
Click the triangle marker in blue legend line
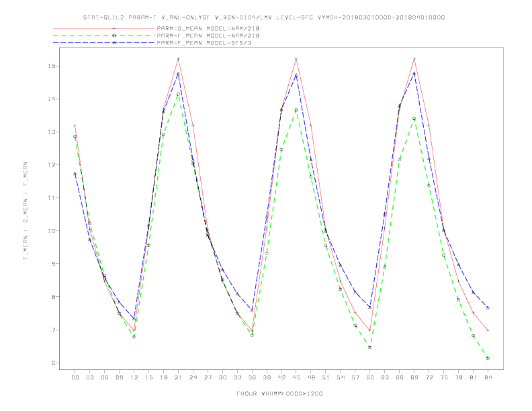coord(114,43)
